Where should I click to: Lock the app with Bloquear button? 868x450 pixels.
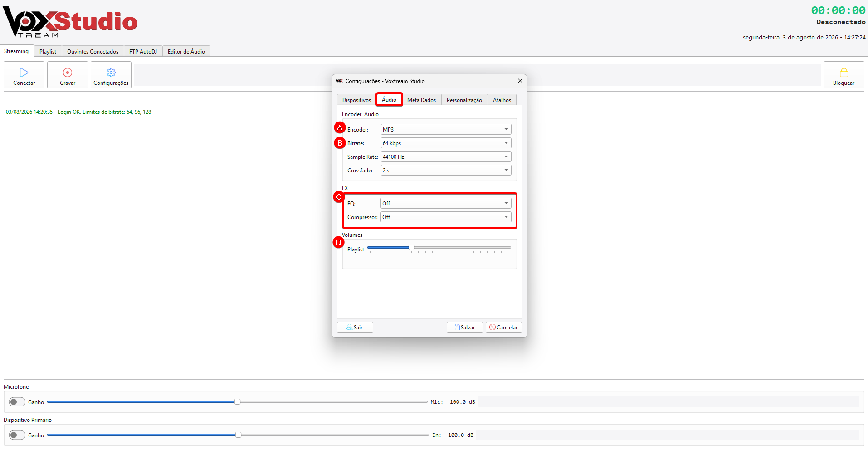tap(844, 75)
